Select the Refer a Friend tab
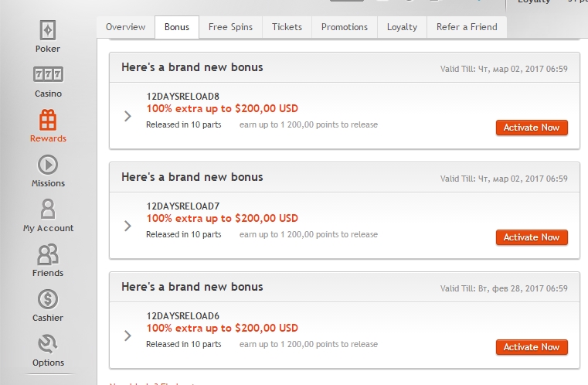Screen dimensions: 588x385 pos(467,27)
